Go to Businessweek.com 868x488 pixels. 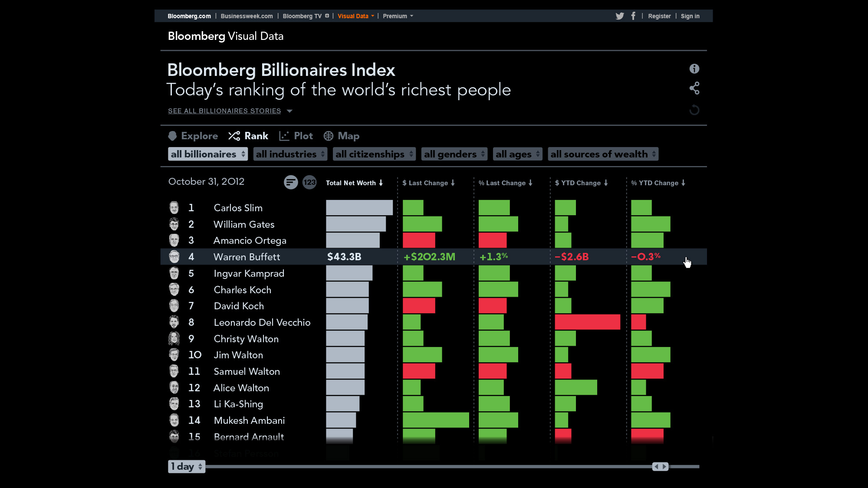click(x=247, y=16)
